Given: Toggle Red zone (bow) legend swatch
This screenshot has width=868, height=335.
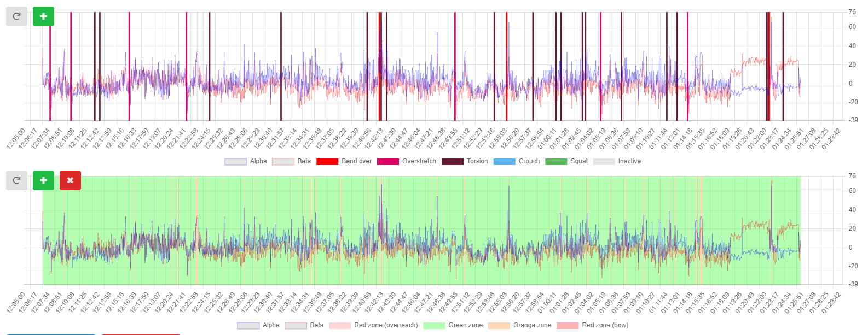Looking at the screenshot, I should (568, 326).
